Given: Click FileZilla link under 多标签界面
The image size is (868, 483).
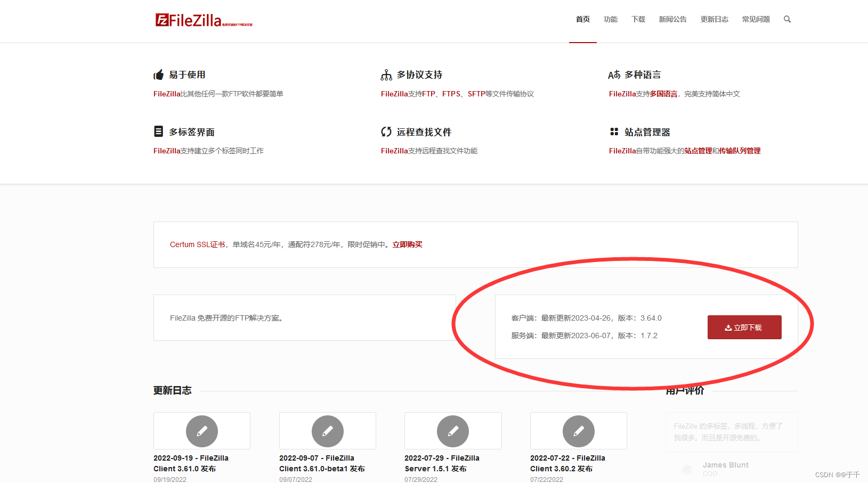Looking at the screenshot, I should click(167, 151).
